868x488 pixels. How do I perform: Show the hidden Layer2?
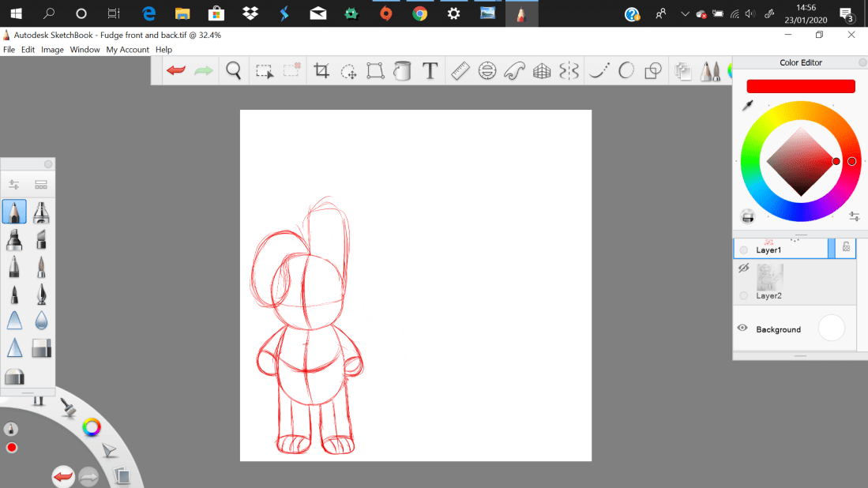[x=742, y=268]
